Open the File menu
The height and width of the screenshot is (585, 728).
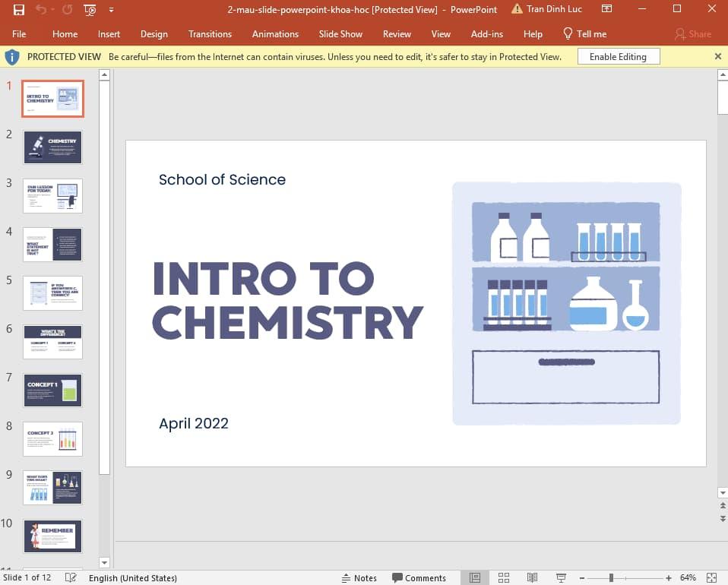click(x=19, y=34)
